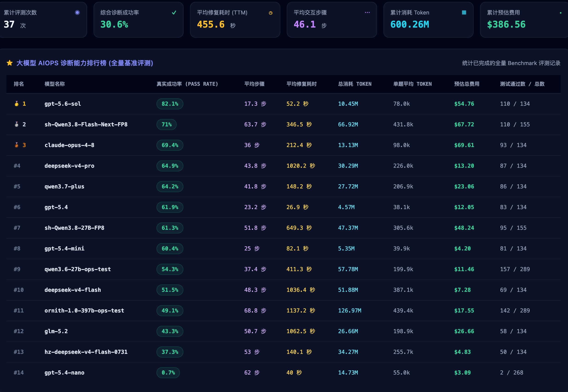This screenshot has width=568, height=392.
Task: Sort by the 平均修复耗时 table column header
Action: coord(301,84)
